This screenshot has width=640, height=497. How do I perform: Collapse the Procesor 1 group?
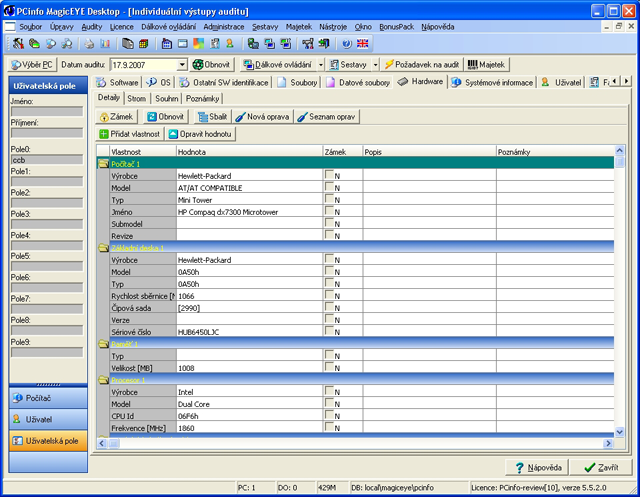(103, 380)
